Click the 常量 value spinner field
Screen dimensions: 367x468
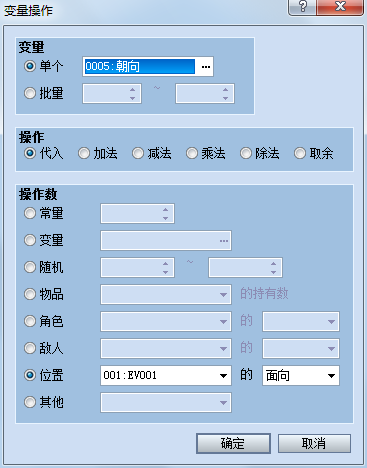(x=137, y=213)
